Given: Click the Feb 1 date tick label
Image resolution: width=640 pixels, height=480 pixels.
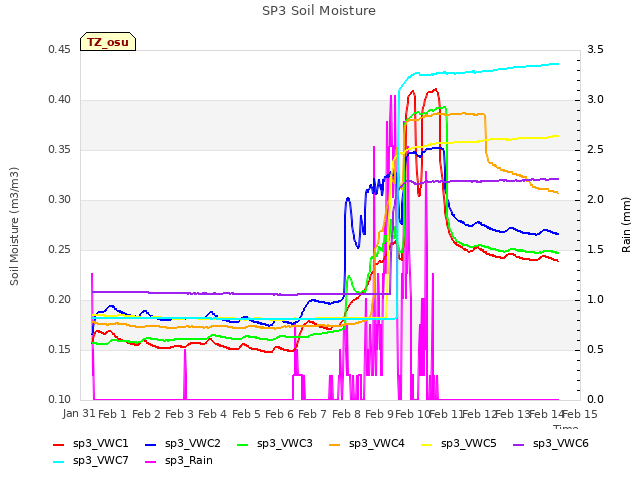Looking at the screenshot, I should click(112, 414).
